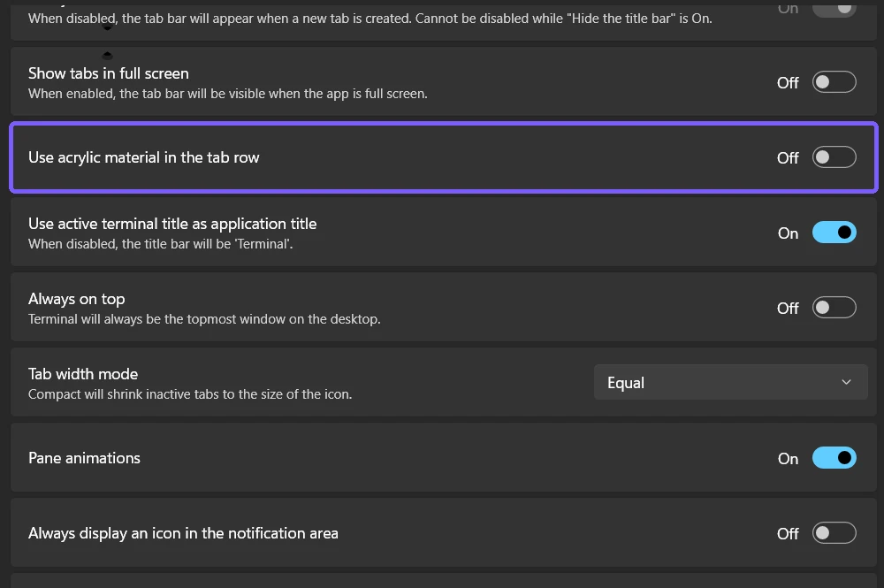Open the Tab width mode dropdown
Image resolution: width=884 pixels, height=588 pixels.
click(x=731, y=382)
